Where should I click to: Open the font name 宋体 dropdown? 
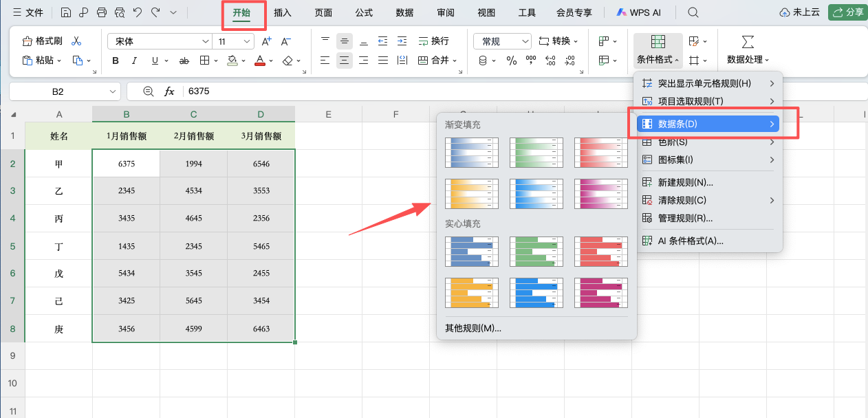pyautogui.click(x=206, y=41)
